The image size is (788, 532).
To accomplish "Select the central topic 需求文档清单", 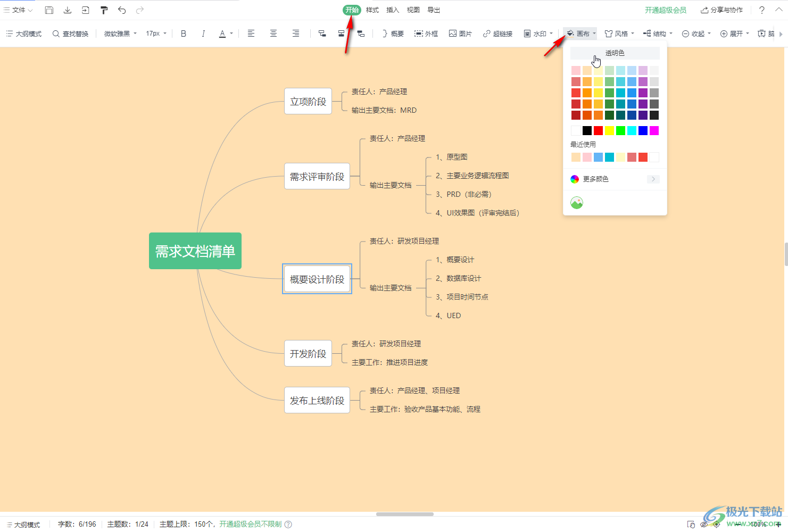I will click(x=195, y=251).
